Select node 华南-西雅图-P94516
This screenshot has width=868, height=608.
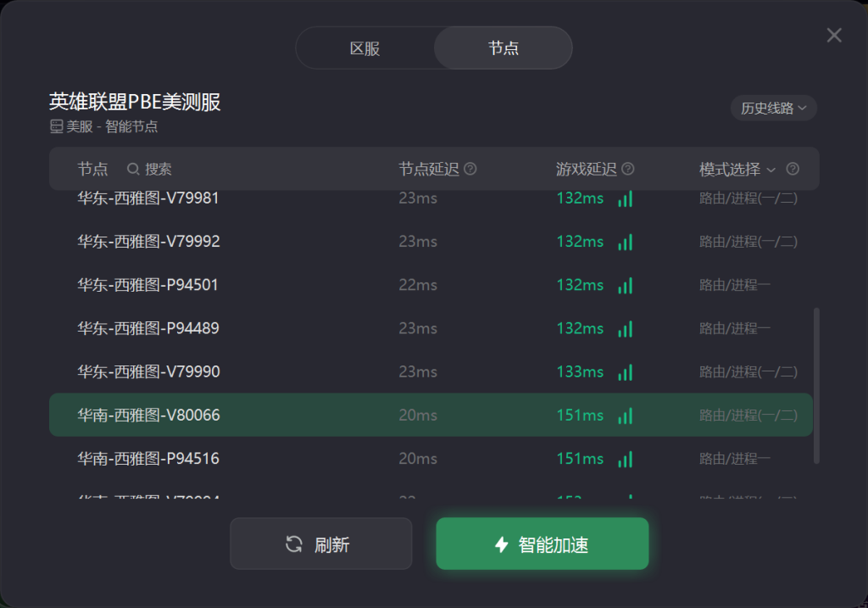click(x=431, y=459)
